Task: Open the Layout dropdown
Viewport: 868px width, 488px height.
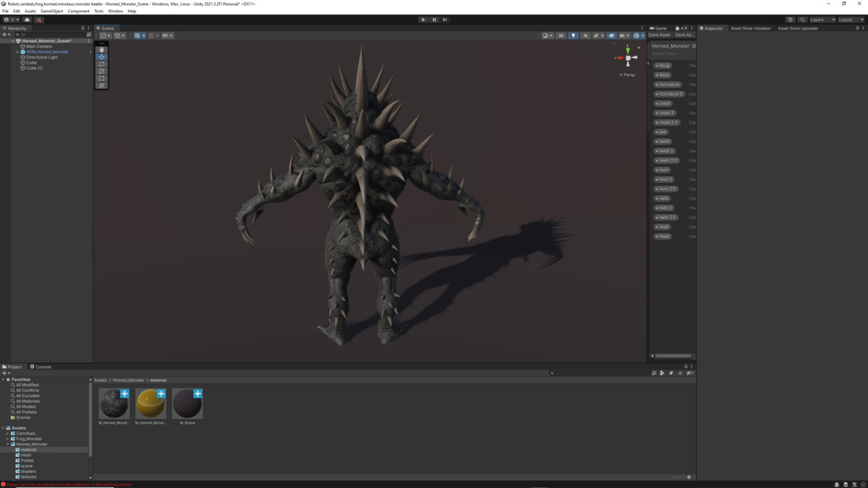Action: (x=850, y=20)
